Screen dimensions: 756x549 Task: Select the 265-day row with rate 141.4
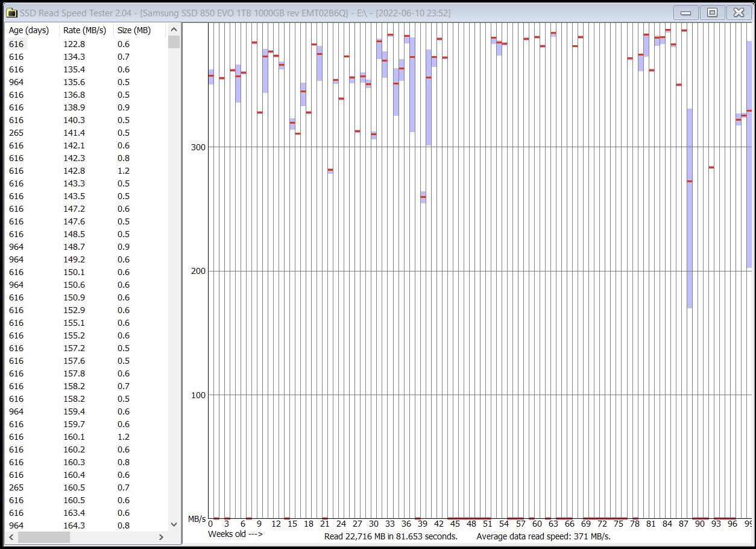point(86,133)
